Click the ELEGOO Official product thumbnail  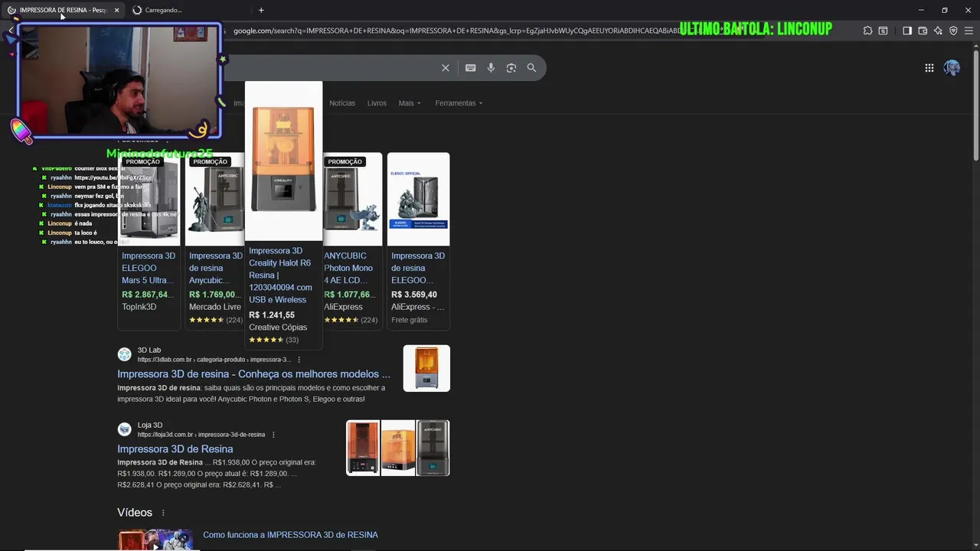pos(418,199)
